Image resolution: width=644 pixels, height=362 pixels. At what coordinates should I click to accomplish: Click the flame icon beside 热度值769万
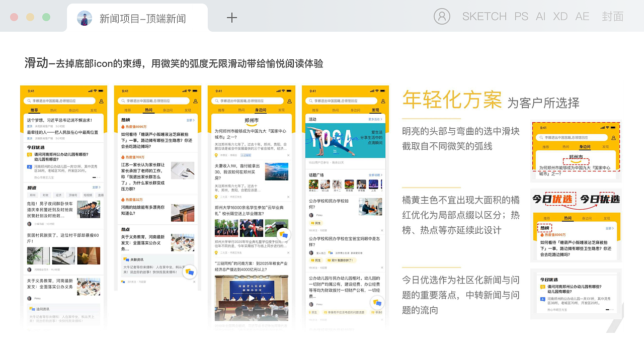[123, 157]
